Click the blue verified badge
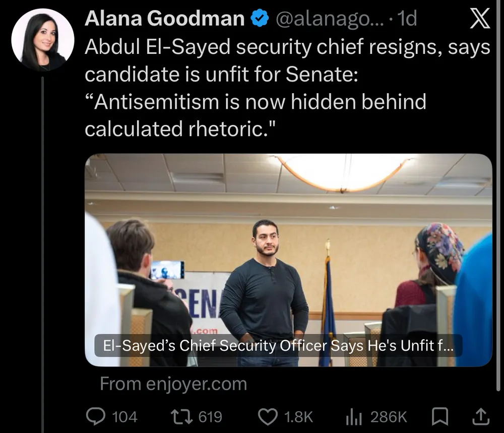This screenshot has height=433, width=504. tap(260, 19)
